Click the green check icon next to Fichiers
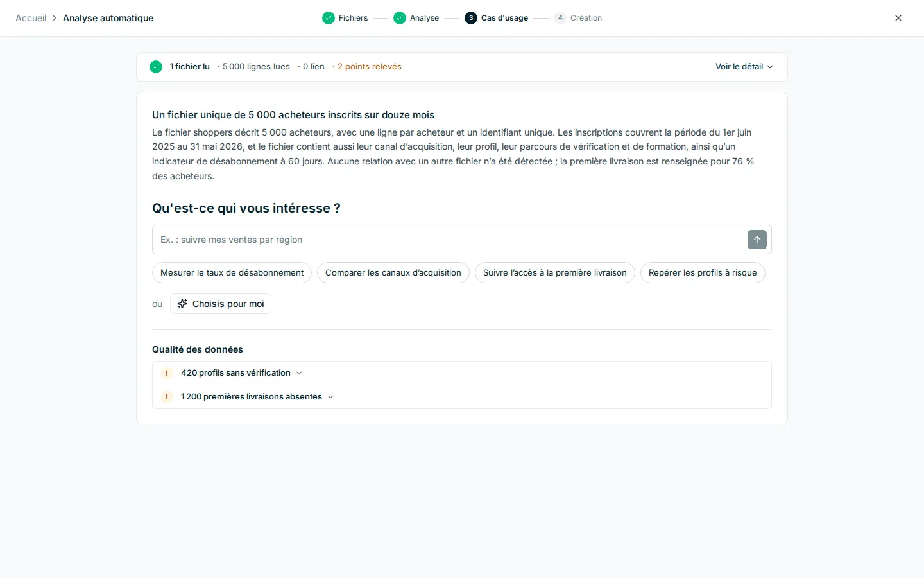The height and width of the screenshot is (578, 924). click(x=329, y=18)
